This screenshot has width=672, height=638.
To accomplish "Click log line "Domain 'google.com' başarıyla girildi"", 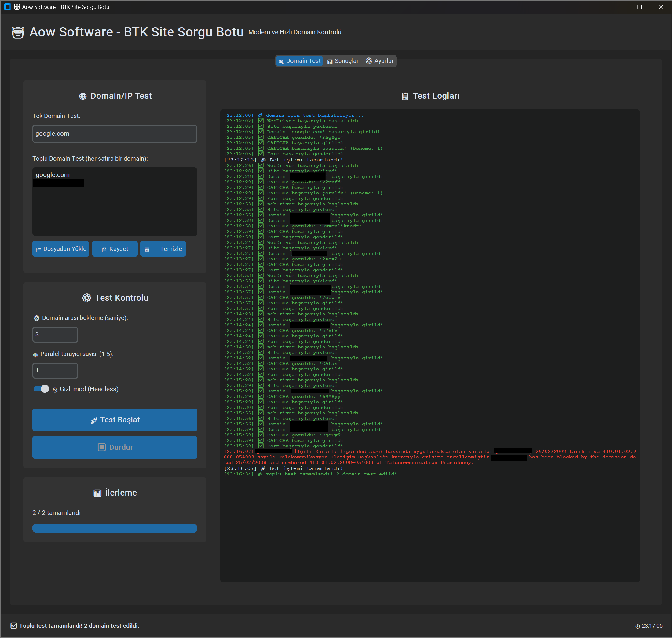I will pos(302,132).
